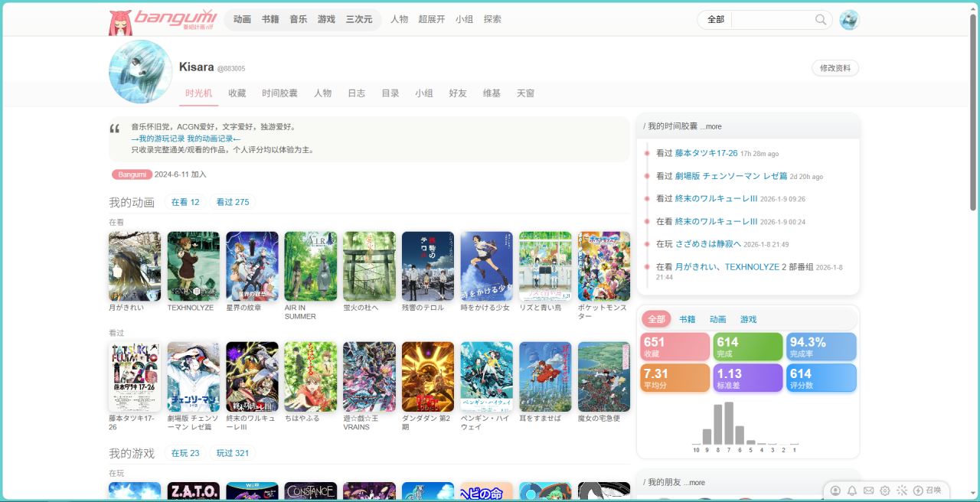Expand time capsule ...more link
The image size is (980, 502).
click(710, 126)
